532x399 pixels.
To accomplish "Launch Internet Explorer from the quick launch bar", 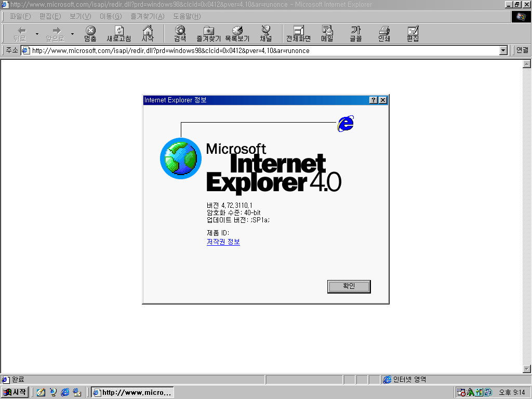I will click(65, 392).
